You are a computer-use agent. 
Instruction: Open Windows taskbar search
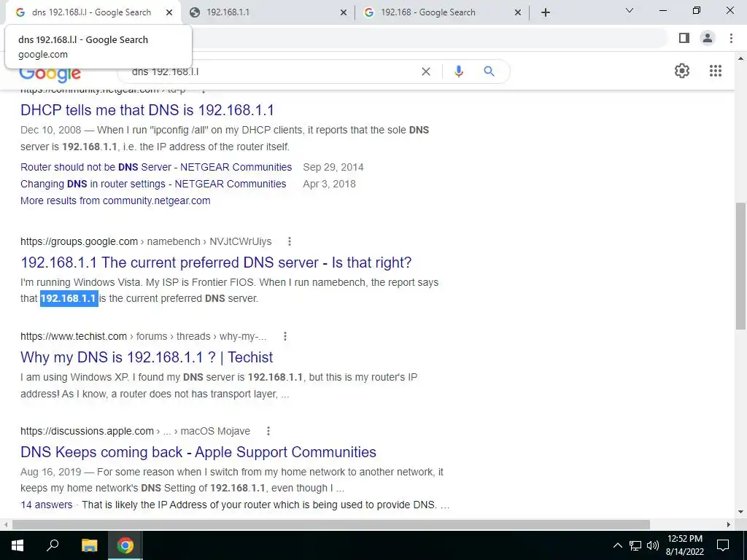[53, 545]
